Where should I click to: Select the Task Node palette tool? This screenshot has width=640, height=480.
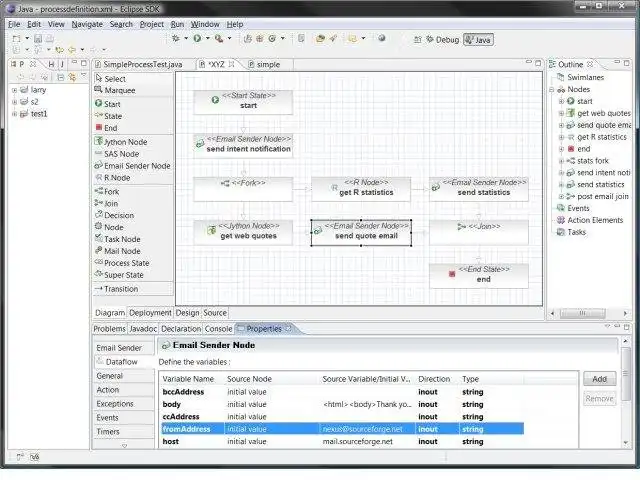tap(118, 239)
